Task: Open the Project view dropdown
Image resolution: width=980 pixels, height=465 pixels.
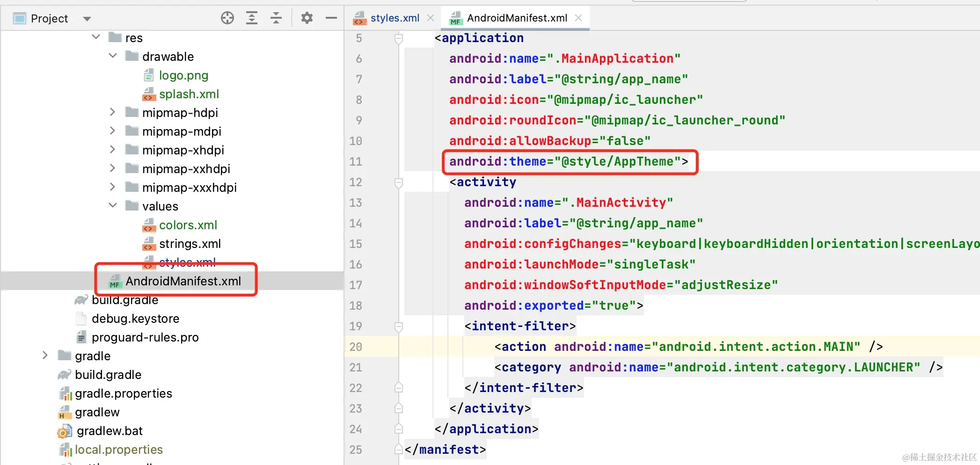Action: point(87,19)
